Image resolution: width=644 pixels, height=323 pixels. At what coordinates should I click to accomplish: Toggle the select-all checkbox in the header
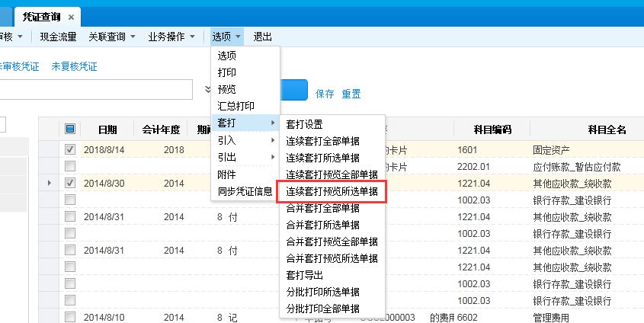(70, 129)
